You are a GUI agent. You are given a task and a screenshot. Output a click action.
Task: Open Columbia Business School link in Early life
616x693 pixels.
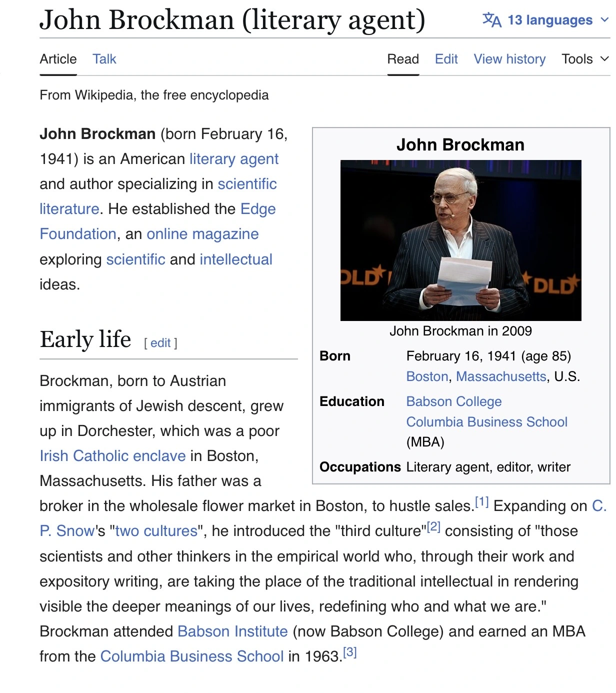click(x=192, y=656)
